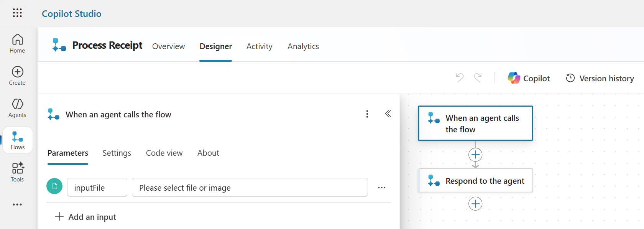Click Add an input

(86, 217)
